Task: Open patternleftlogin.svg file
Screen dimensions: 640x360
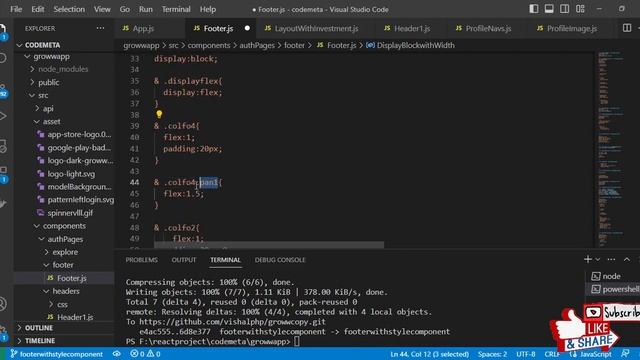Action: pos(64,200)
